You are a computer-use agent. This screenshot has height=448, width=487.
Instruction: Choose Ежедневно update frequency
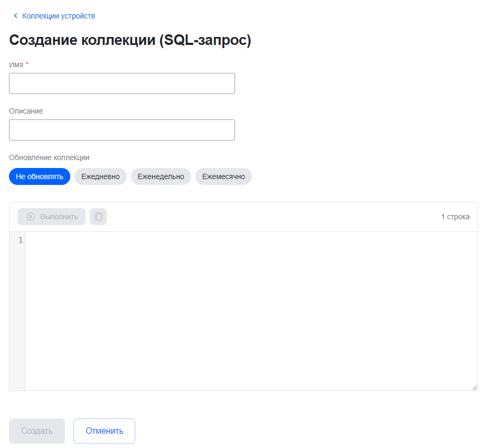[x=100, y=176]
